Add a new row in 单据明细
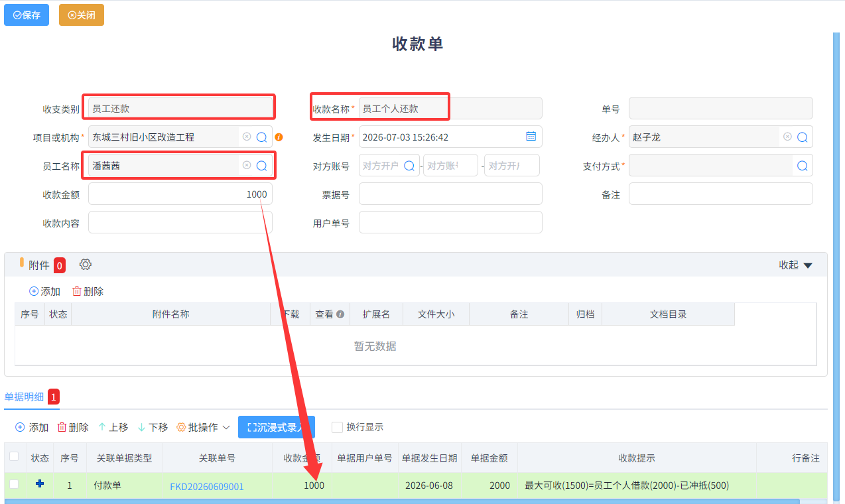The height and width of the screenshot is (504, 845). (x=32, y=428)
